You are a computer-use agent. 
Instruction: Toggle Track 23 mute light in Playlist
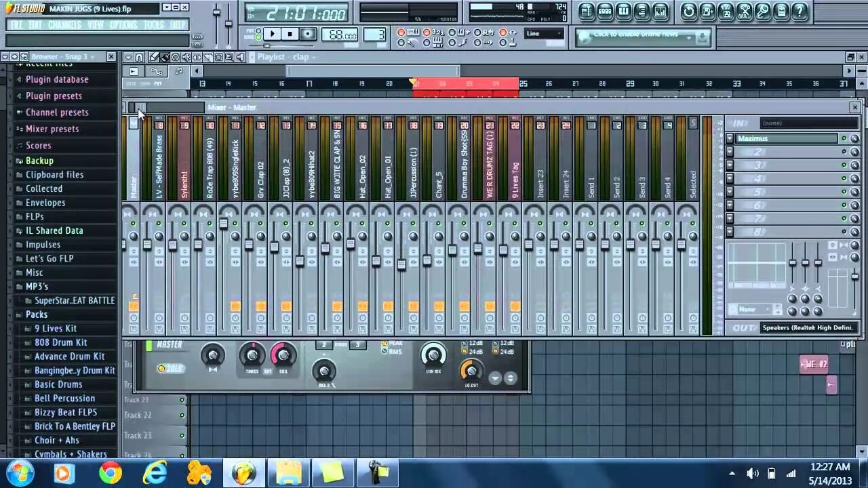click(182, 436)
